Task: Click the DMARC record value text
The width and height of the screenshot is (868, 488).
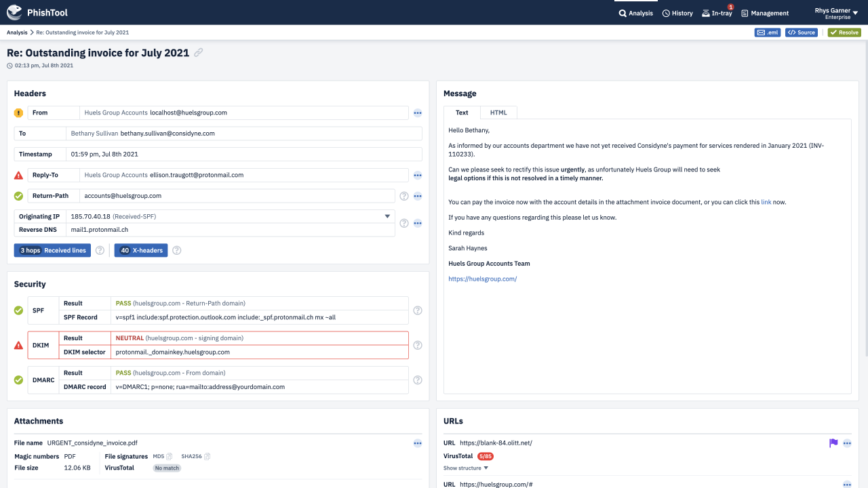Action: coord(200,387)
